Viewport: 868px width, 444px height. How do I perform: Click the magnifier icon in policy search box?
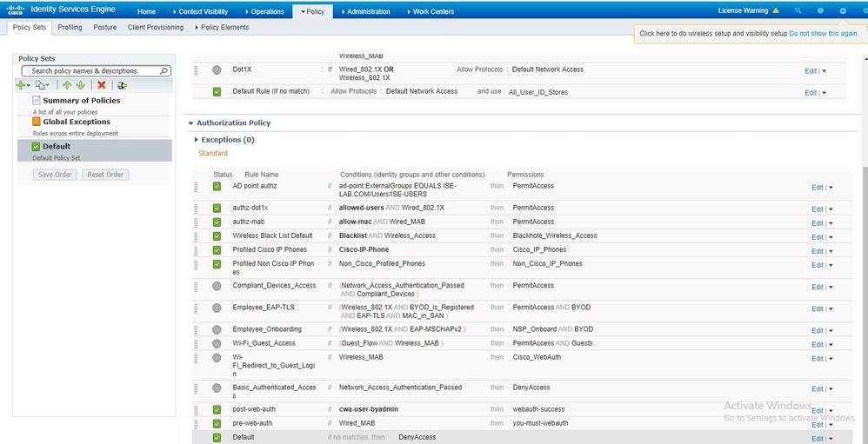point(164,70)
